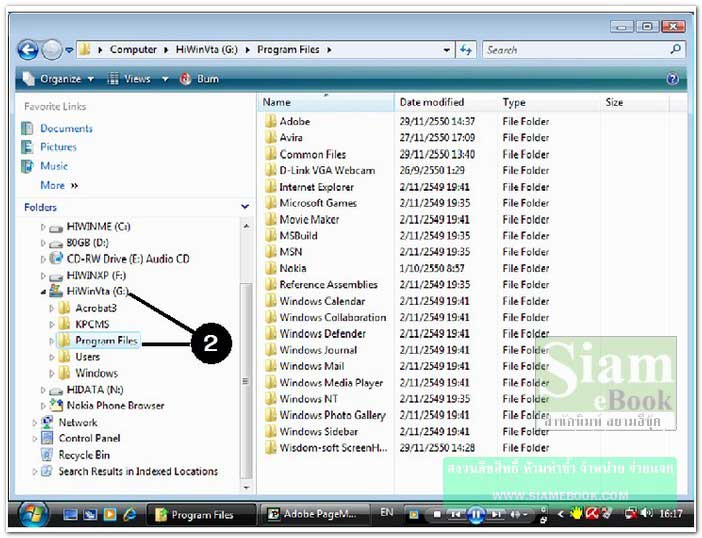Click the Forward navigation arrow
This screenshot has height=538, width=702.
coord(51,50)
